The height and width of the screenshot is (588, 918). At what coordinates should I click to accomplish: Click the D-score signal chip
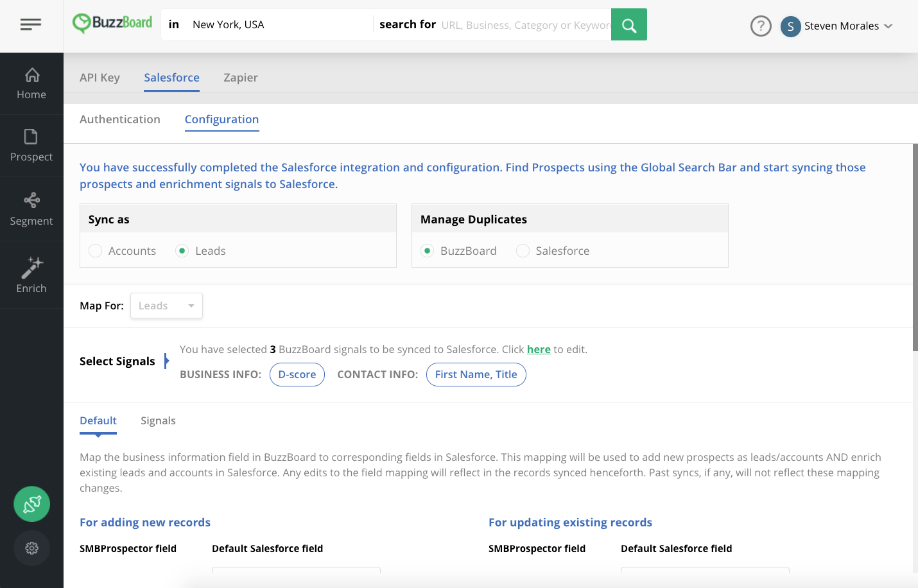coord(297,374)
